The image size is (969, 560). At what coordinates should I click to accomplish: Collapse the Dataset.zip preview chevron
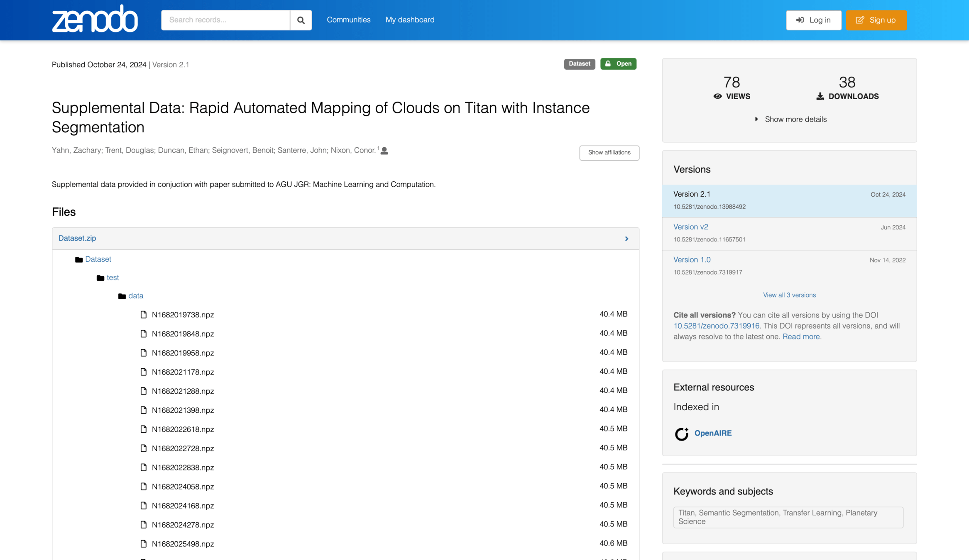(x=626, y=239)
